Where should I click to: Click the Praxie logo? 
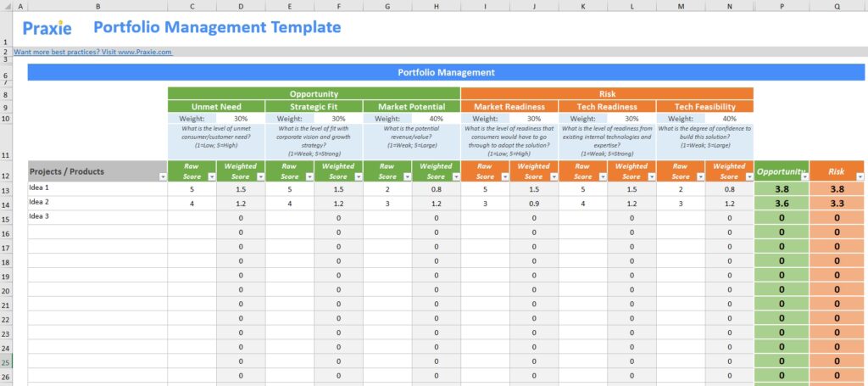click(x=47, y=28)
